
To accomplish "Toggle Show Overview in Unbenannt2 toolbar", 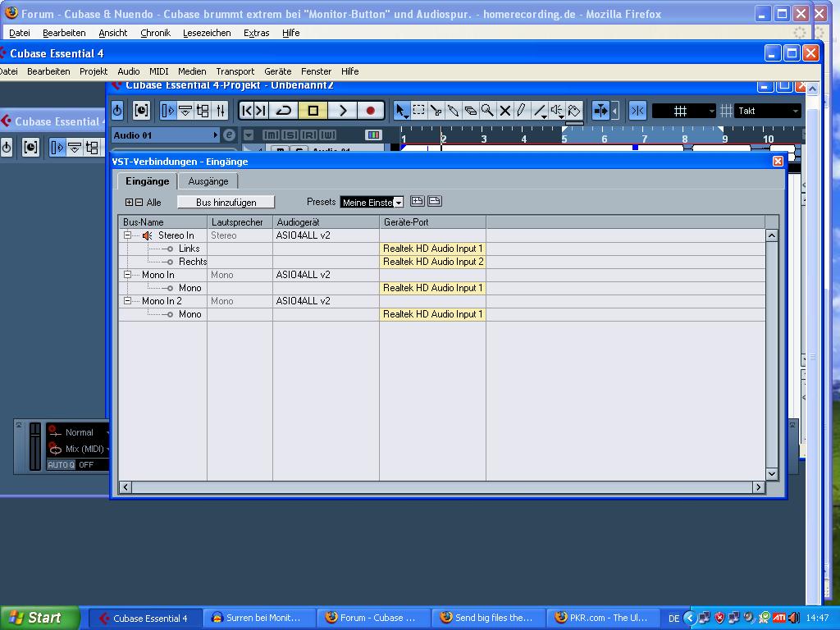I will [x=185, y=111].
